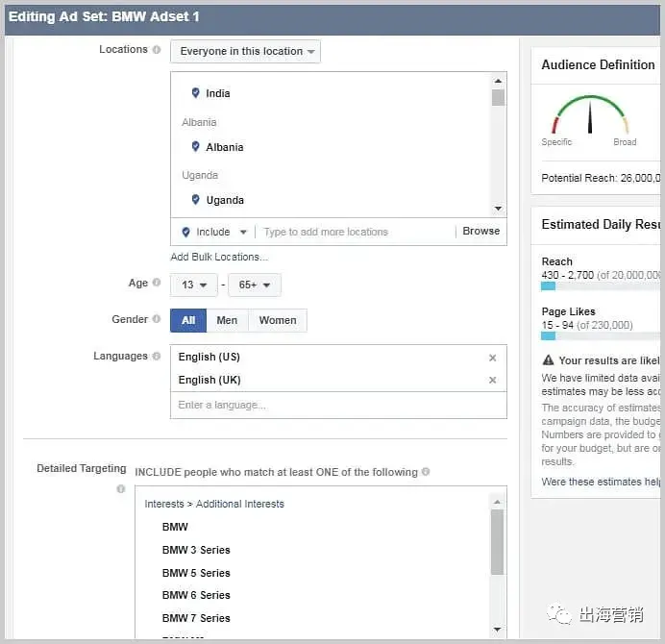Click Potential Reach text
The width and height of the screenshot is (665, 644).
coord(601,178)
